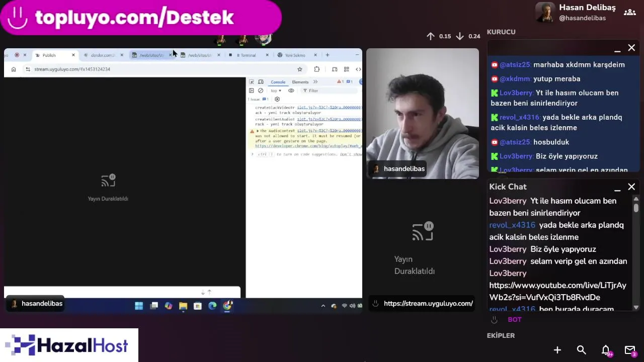Click the topluyo.com/Destek banner
This screenshot has width=644, height=362.
point(140,18)
